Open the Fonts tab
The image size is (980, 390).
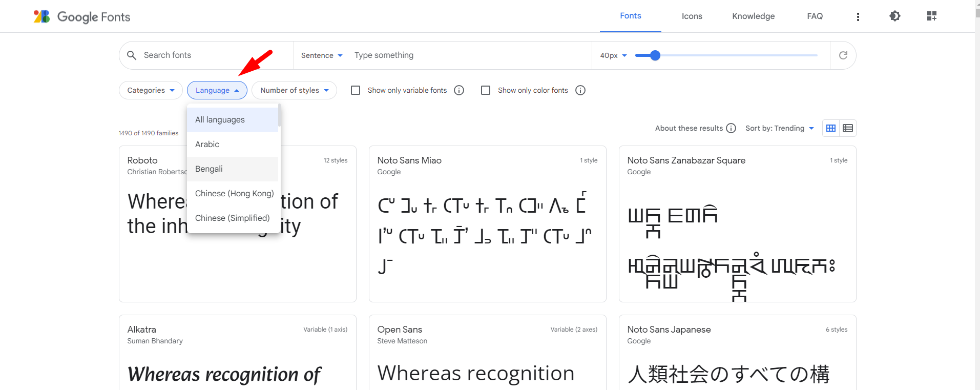point(631,16)
